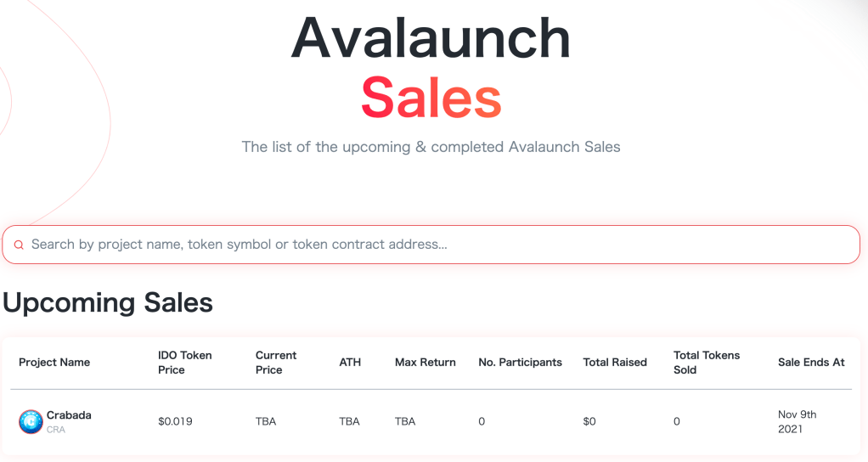
Task: Sort by ATH column header
Action: pos(350,363)
